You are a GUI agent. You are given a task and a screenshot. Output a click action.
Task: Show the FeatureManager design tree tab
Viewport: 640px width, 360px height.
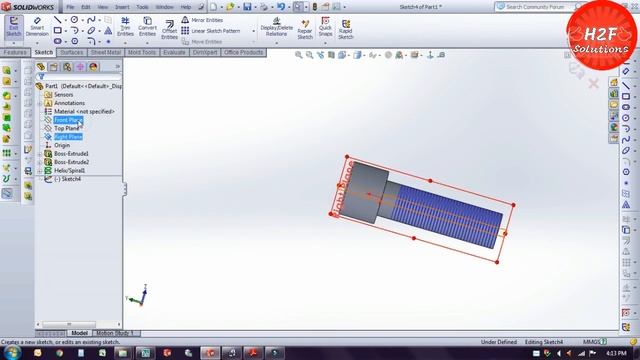(41, 67)
